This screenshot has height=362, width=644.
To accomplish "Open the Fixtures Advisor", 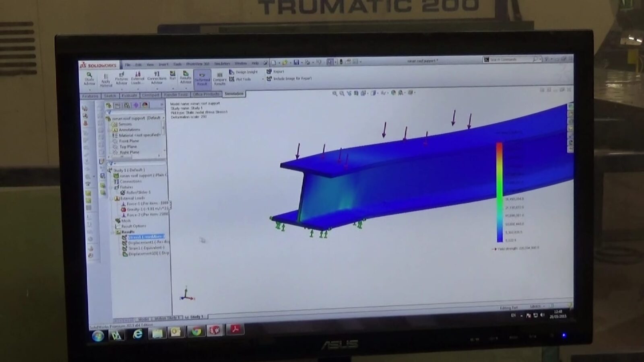I will [122, 78].
